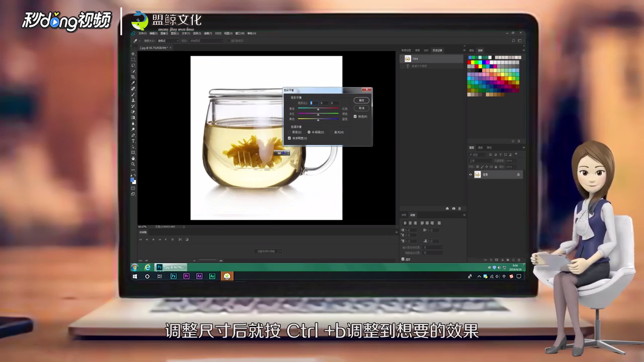Adjust the magenta-green color balance slider

pyautogui.click(x=318, y=114)
